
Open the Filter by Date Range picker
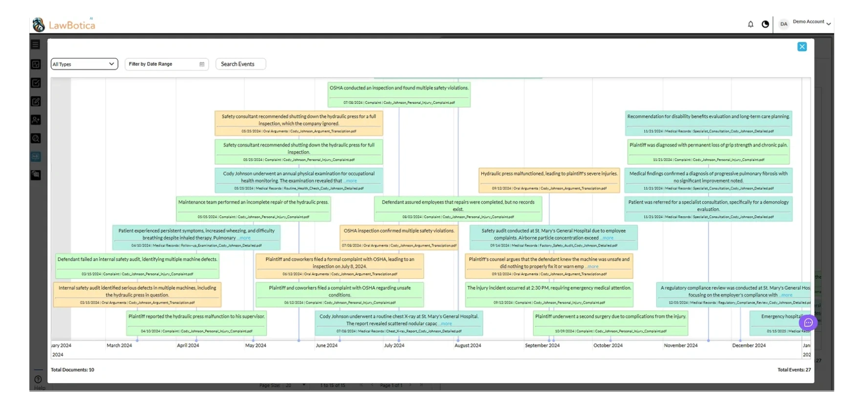coord(166,64)
